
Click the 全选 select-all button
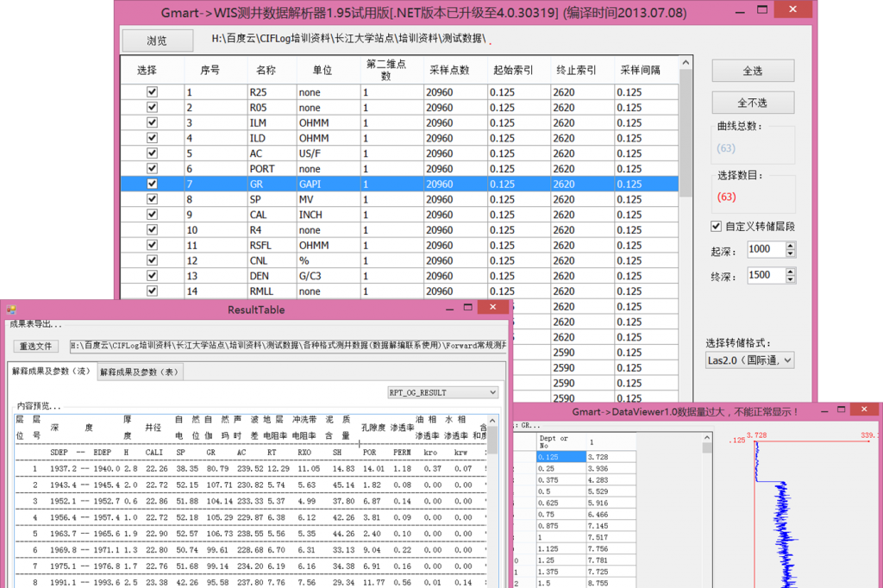[x=753, y=71]
